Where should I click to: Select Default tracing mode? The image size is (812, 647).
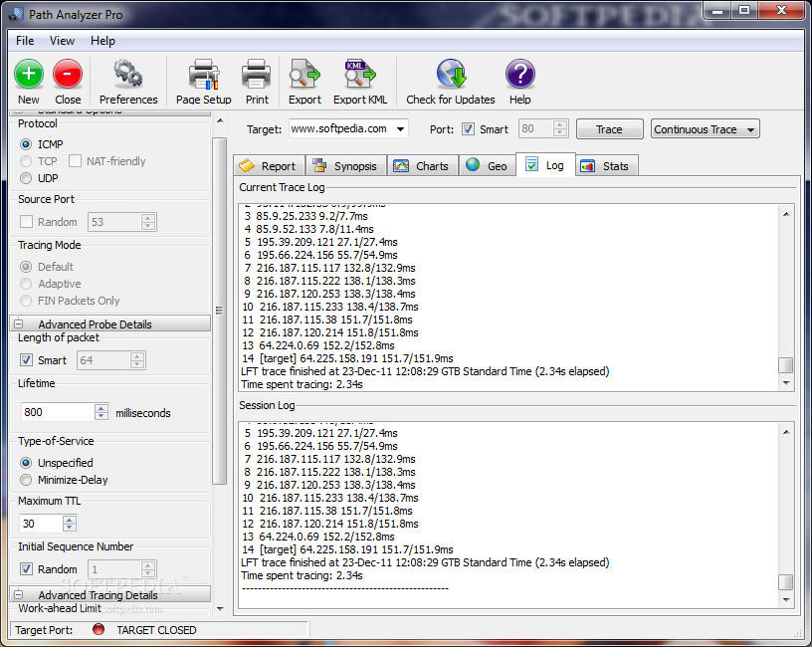26,267
